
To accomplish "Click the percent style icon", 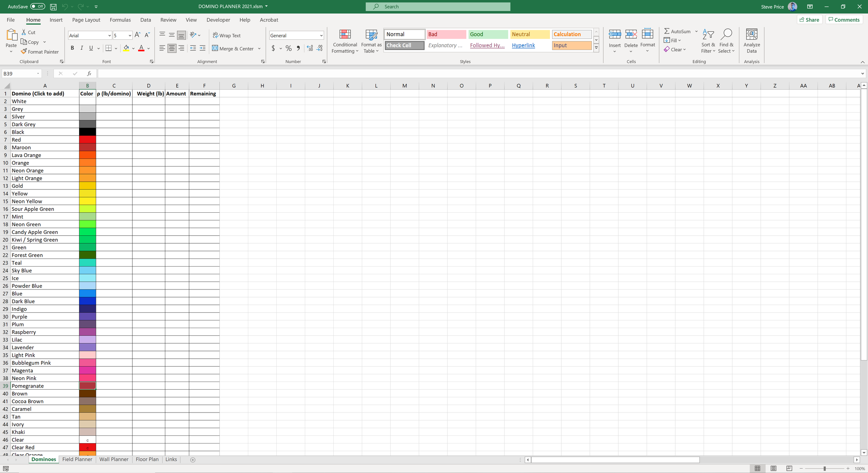I will coord(289,48).
